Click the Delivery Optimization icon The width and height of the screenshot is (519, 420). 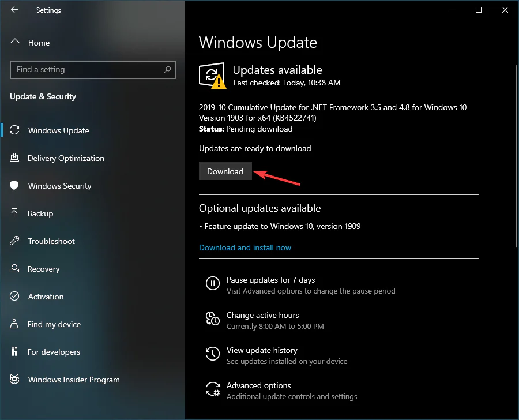coord(14,157)
